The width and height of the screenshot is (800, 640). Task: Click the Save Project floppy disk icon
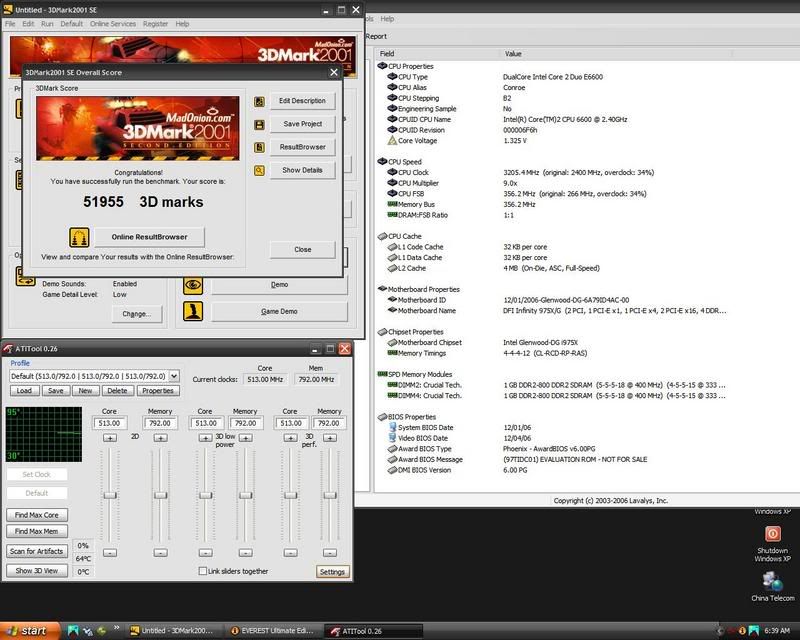260,124
